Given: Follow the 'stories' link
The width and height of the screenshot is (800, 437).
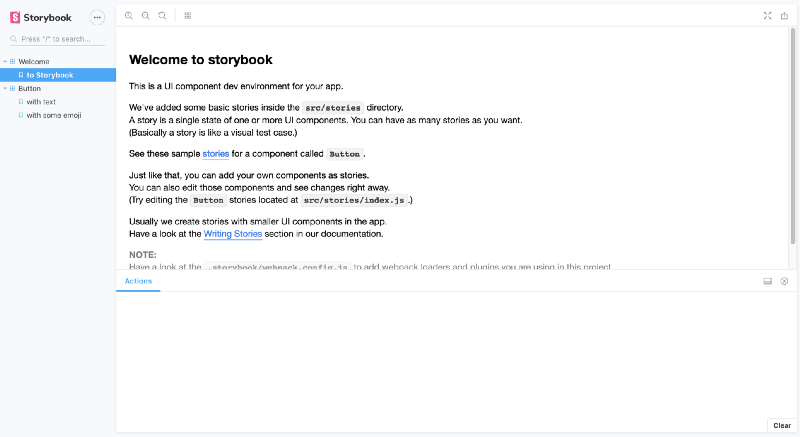Looking at the screenshot, I should 216,153.
